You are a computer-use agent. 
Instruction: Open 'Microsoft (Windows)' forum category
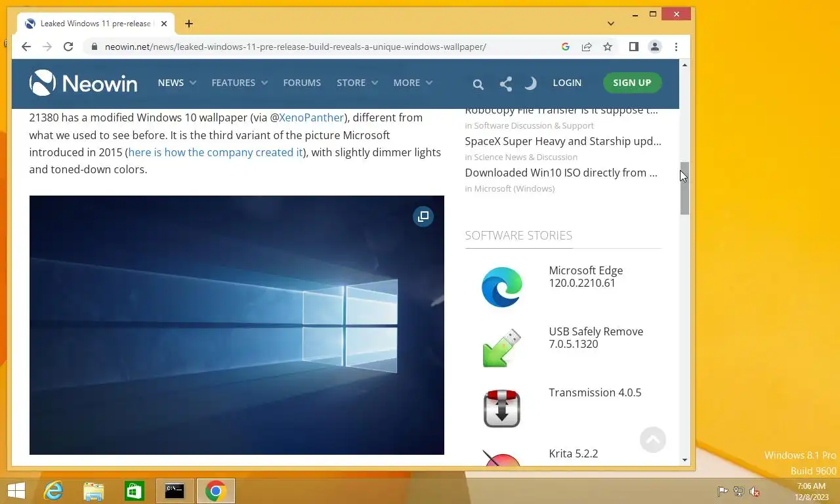click(514, 188)
